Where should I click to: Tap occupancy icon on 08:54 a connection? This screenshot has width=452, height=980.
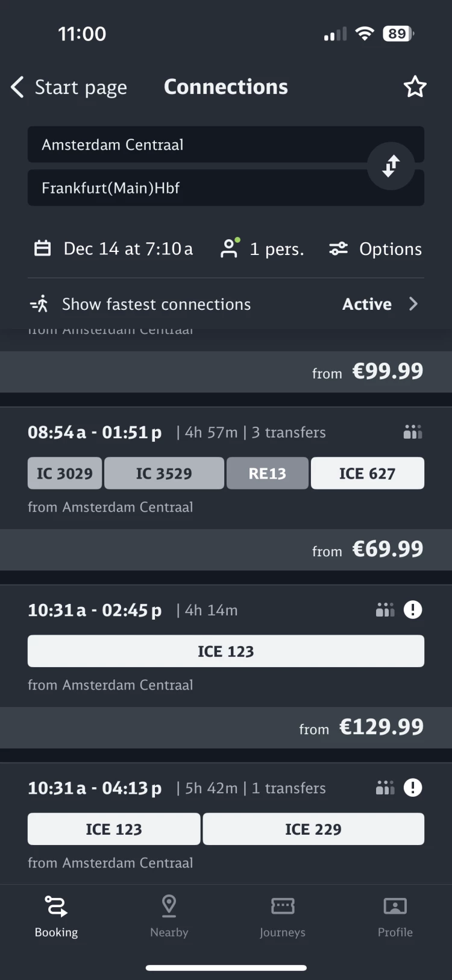413,432
